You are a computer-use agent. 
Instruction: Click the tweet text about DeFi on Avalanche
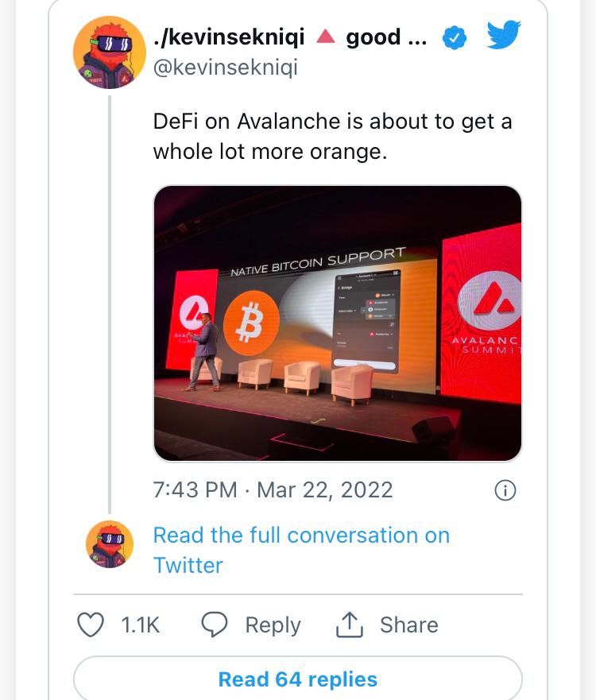332,136
